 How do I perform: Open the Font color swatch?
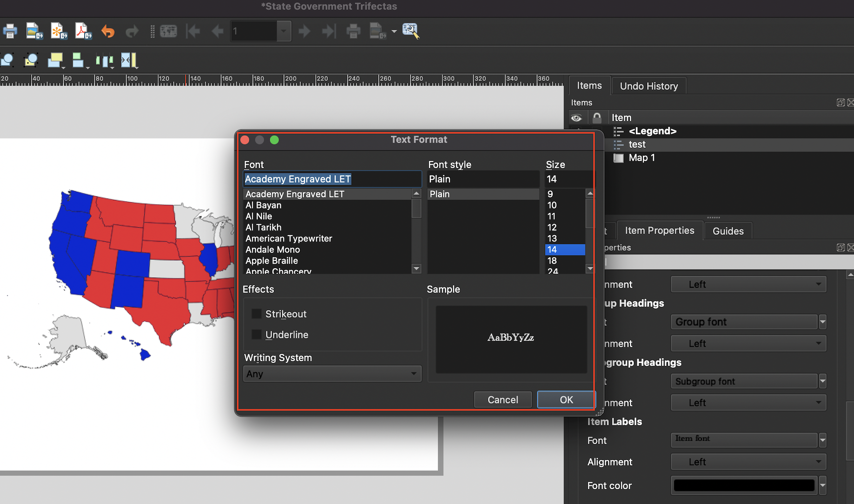click(x=743, y=485)
